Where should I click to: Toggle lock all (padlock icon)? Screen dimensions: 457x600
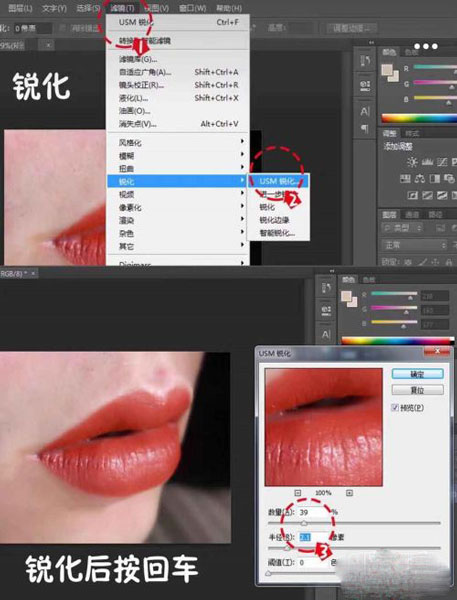tap(449, 262)
